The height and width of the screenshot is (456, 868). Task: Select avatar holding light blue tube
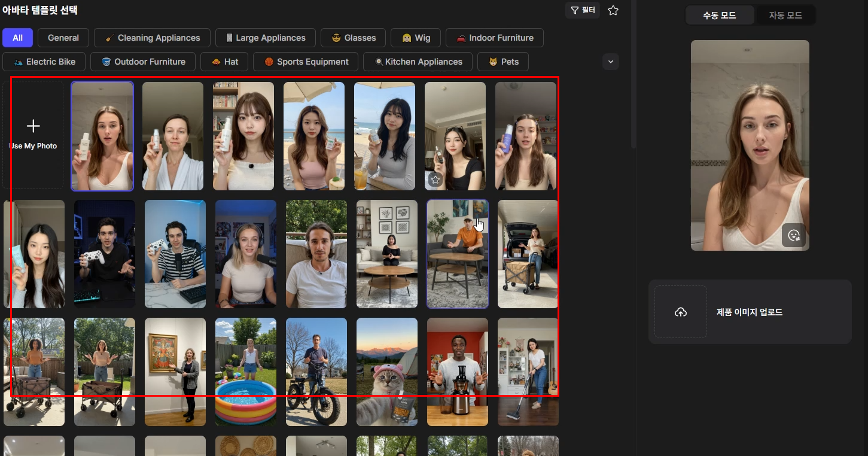coord(34,254)
